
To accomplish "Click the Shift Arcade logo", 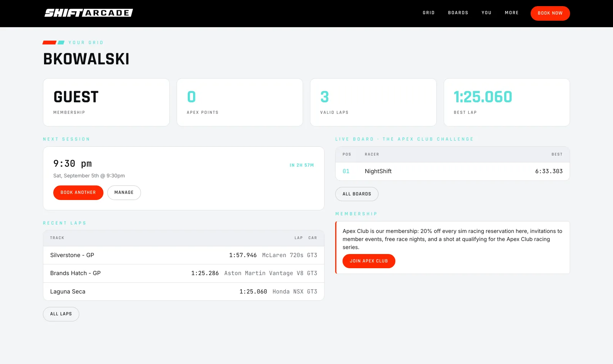I will pos(89,13).
